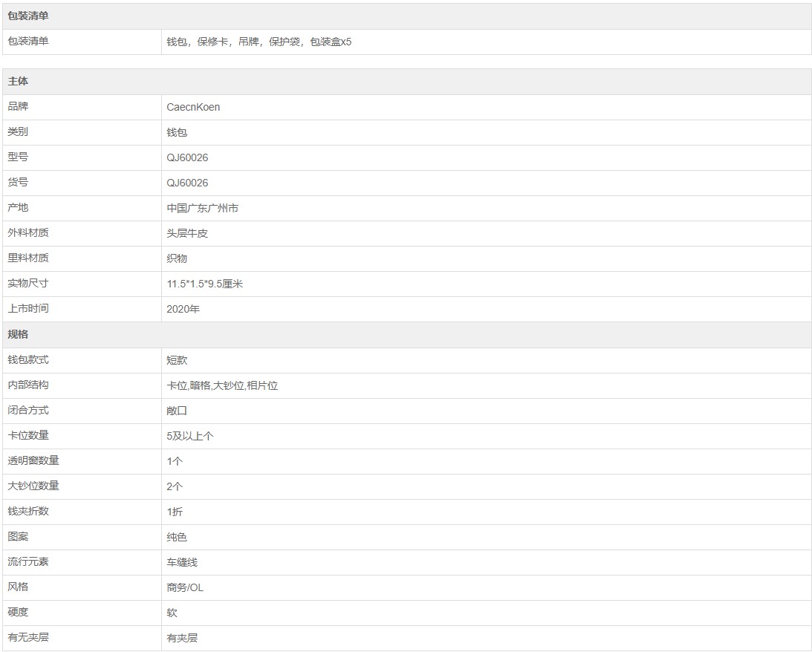The width and height of the screenshot is (812, 652).
Task: Click the 里料材质 label
Action: tap(28, 258)
